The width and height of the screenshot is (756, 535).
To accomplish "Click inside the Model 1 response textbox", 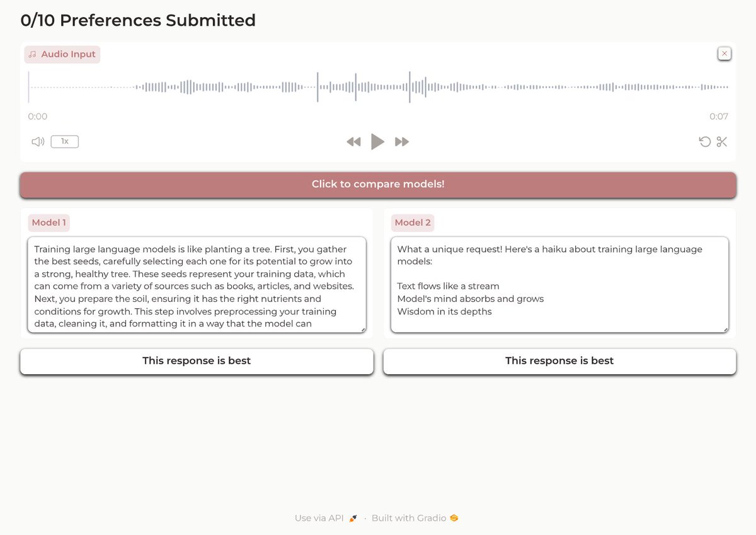I will point(197,285).
